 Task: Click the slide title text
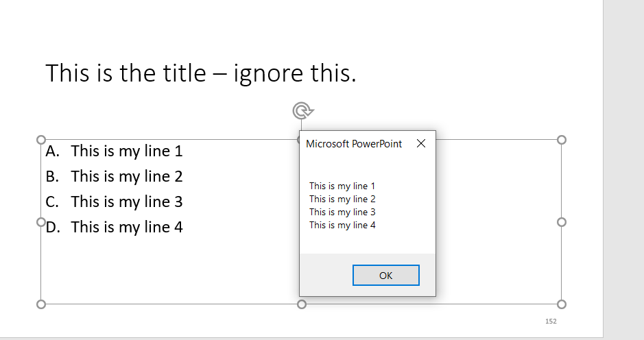[x=200, y=73]
